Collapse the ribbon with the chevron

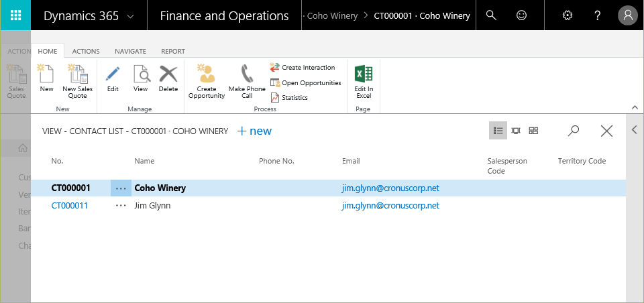(x=635, y=107)
